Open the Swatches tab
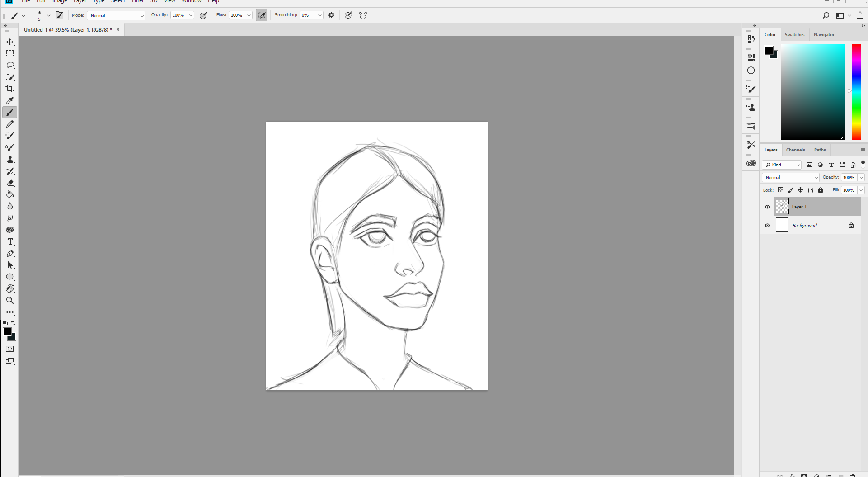This screenshot has width=868, height=477. click(794, 35)
